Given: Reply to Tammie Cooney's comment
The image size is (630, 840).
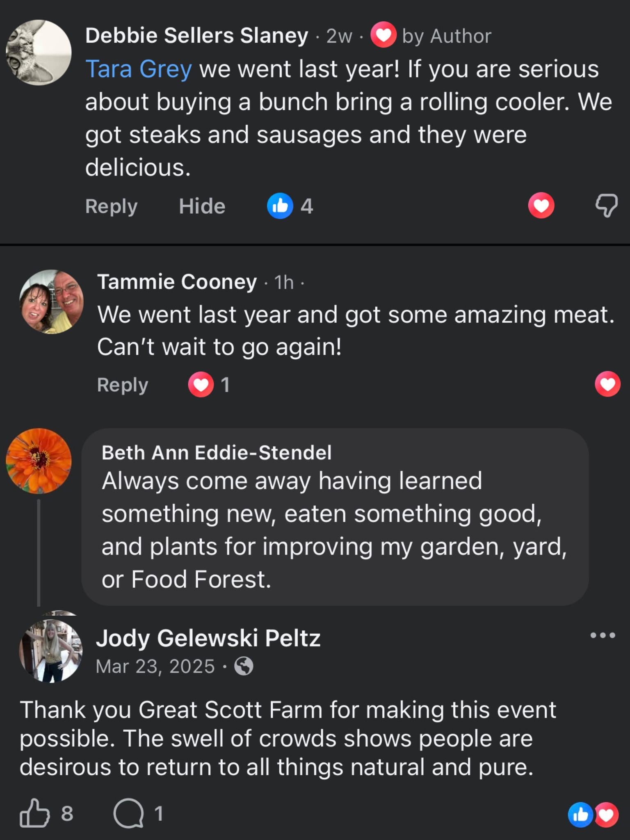Looking at the screenshot, I should (x=123, y=385).
